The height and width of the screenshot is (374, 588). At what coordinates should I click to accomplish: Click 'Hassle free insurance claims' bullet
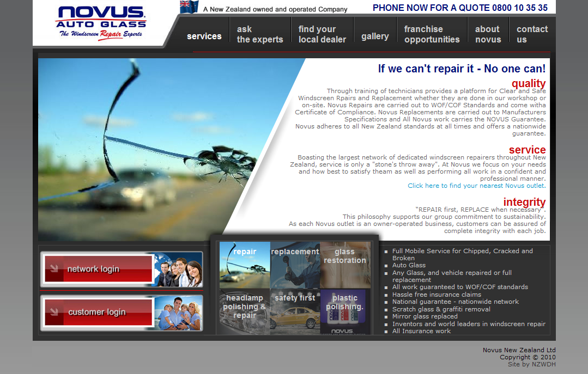tap(437, 295)
